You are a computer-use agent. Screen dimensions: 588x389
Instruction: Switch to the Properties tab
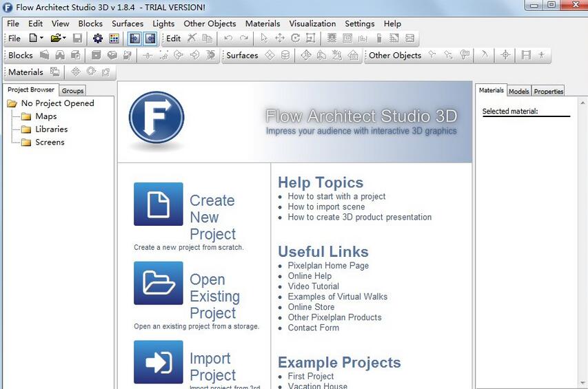click(x=548, y=91)
